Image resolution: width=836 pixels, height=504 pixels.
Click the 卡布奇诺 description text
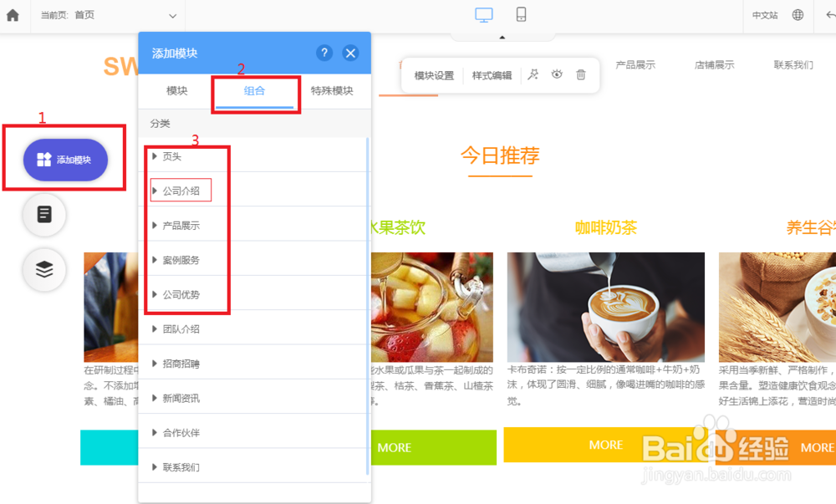click(x=605, y=385)
